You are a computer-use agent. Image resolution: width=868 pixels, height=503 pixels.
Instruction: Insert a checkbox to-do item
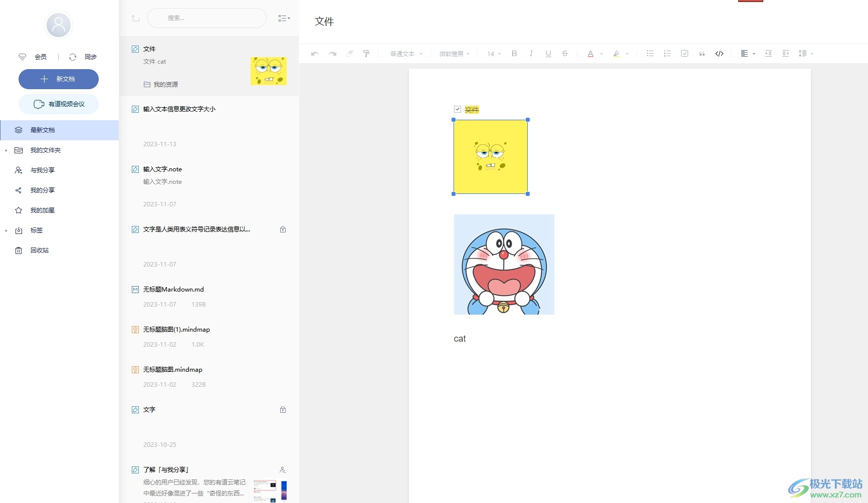685,54
